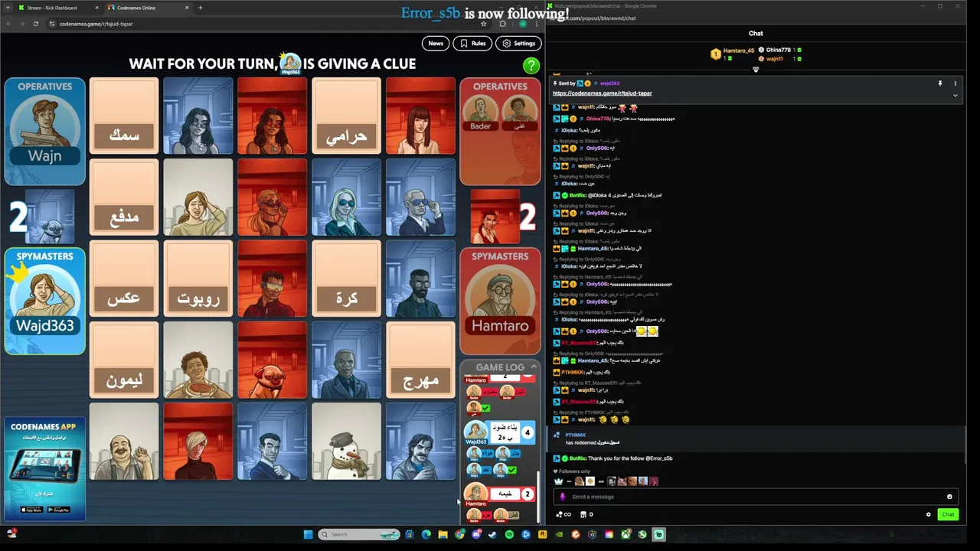Select the word card ليمون
This screenshot has width=980, height=551.
point(124,360)
